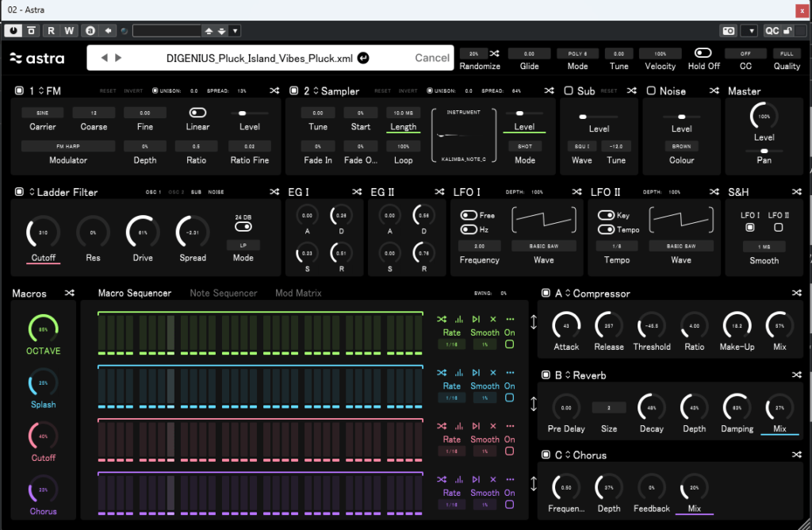Image resolution: width=812 pixels, height=530 pixels.
Task: Enable the Sub oscillator checkbox
Action: pos(568,90)
